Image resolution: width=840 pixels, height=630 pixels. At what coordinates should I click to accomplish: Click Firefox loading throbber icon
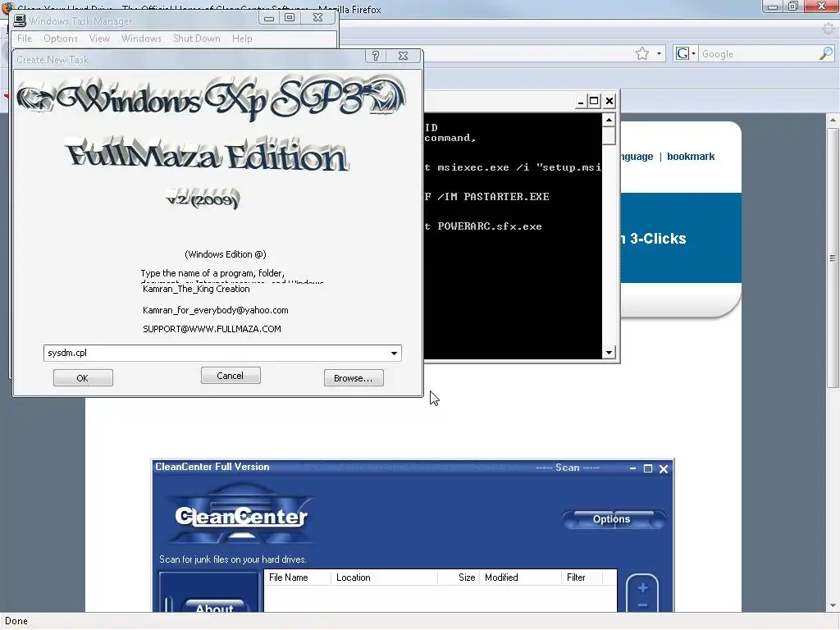pyautogui.click(x=829, y=30)
